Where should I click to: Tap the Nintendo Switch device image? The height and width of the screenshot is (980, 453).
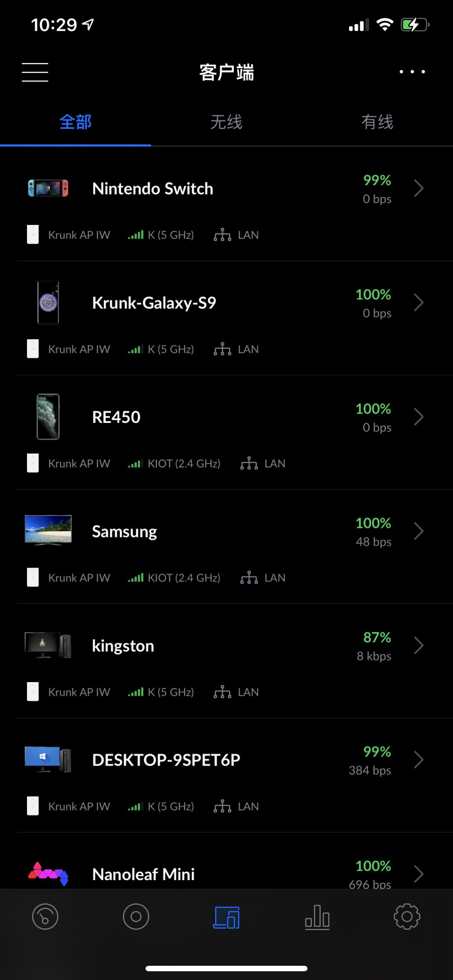click(x=48, y=188)
